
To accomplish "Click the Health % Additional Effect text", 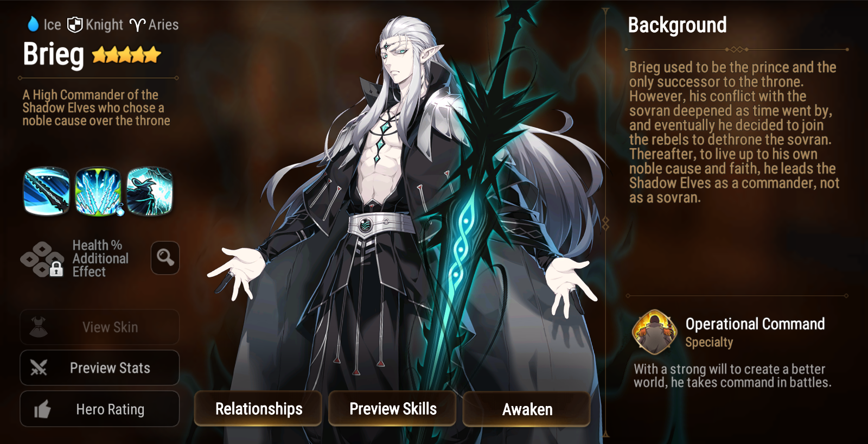I will [x=100, y=258].
